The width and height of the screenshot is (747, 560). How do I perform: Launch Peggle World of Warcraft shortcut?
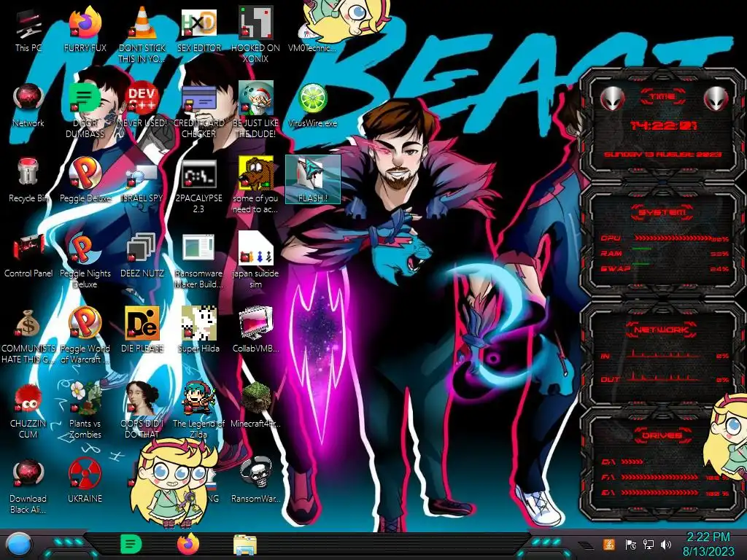pos(85,335)
